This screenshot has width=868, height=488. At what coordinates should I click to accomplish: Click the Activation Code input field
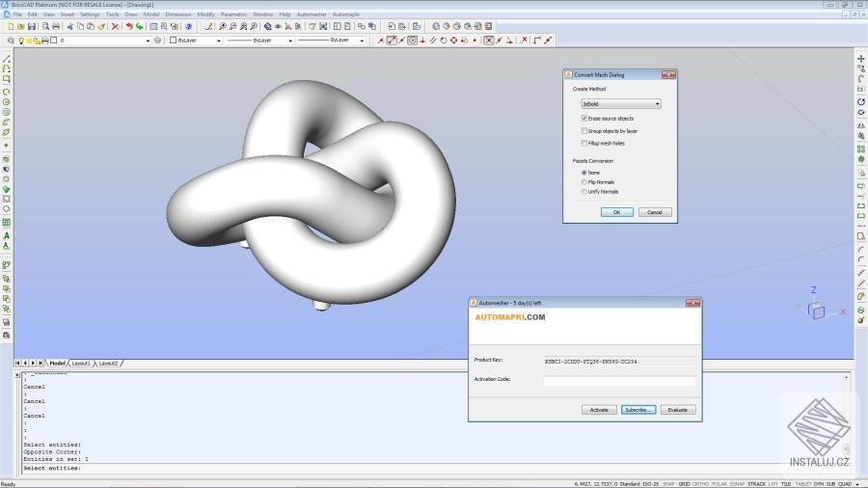[x=619, y=381]
